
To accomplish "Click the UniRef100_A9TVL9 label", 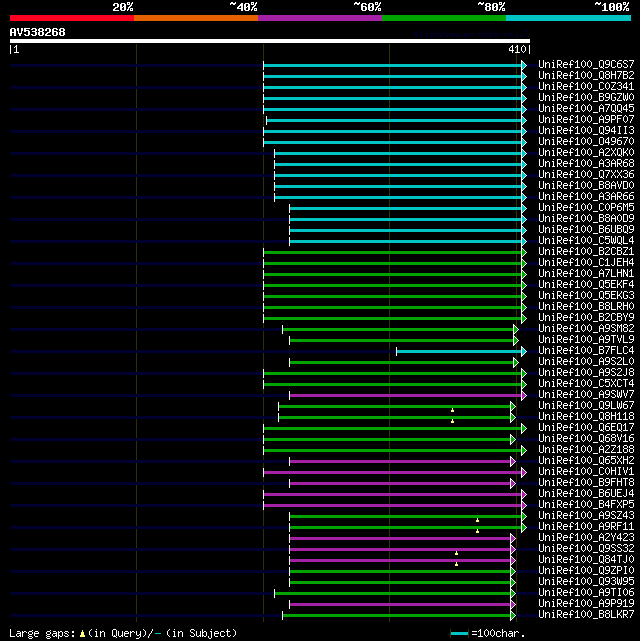I will pos(586,340).
